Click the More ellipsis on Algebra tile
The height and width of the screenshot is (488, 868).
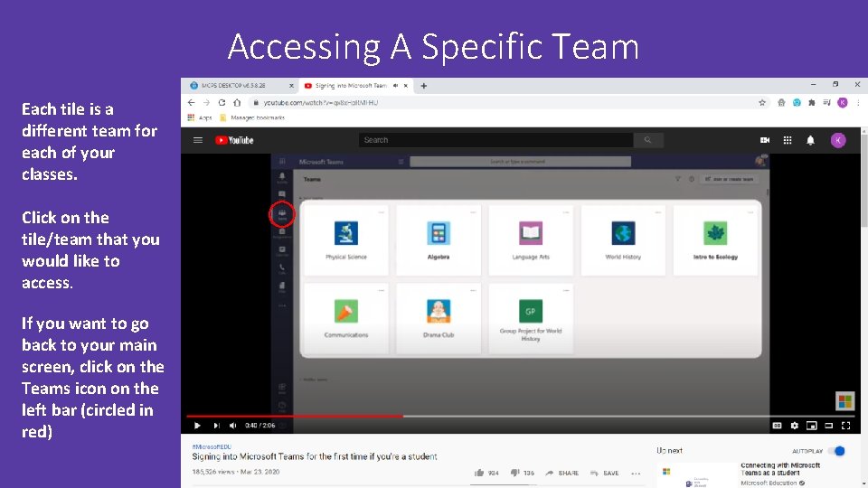tap(473, 211)
